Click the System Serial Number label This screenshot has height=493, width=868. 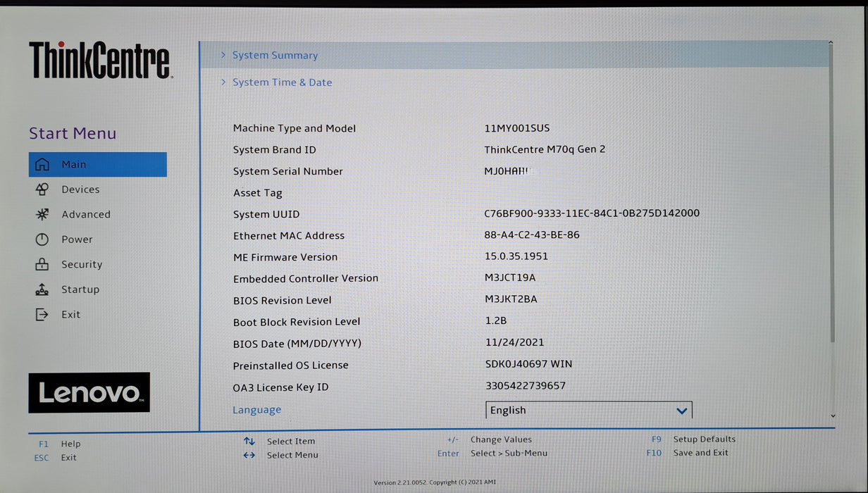pos(288,171)
